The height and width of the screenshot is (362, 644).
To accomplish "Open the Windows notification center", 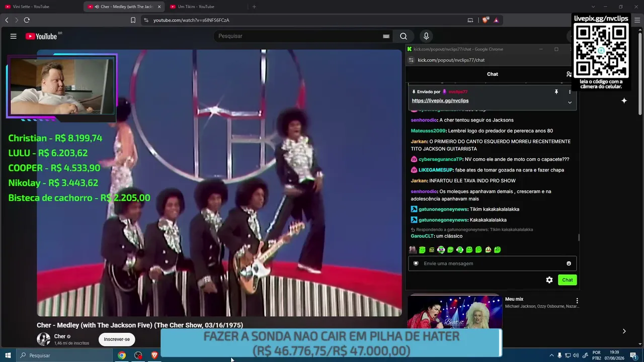I will [633, 355].
